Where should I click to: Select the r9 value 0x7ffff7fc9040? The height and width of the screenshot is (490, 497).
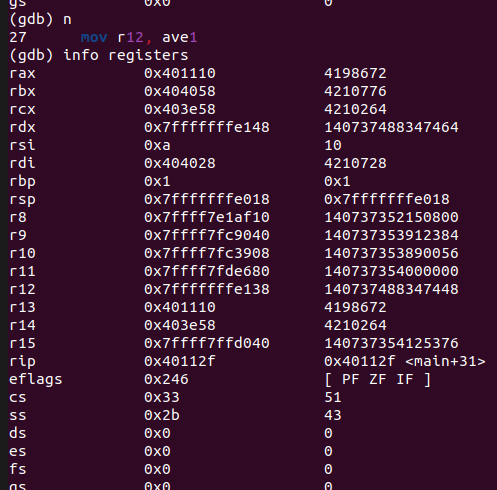pos(207,235)
